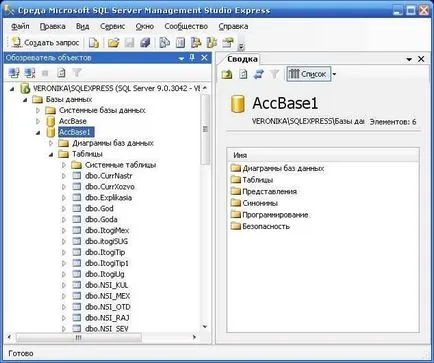This screenshot has width=434, height=363.
Task: Click the synchronize icon in Сводка toolbar
Action: (259, 74)
